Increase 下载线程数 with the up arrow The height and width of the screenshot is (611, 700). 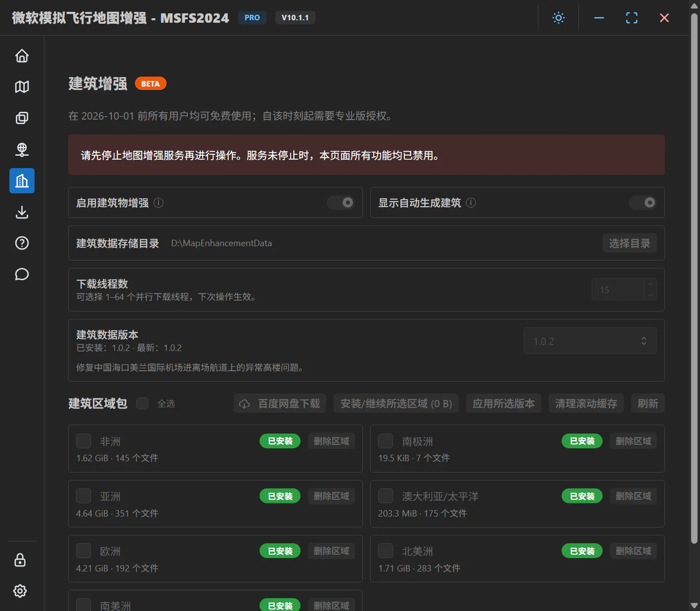[x=650, y=284]
